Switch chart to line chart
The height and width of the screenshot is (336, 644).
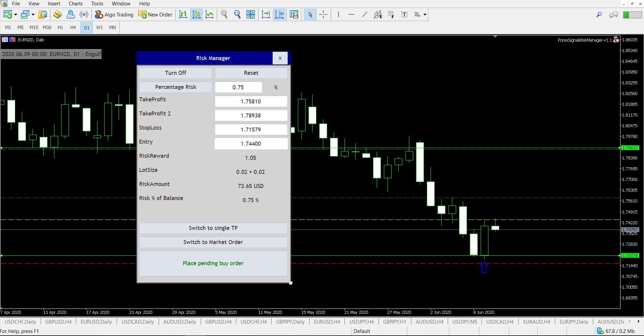point(209,14)
